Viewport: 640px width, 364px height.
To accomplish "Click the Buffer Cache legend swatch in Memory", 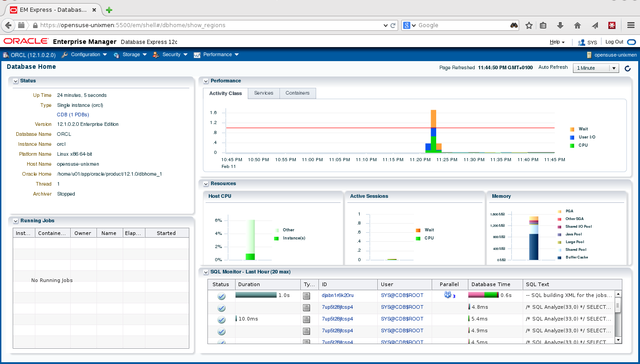I will 560,258.
